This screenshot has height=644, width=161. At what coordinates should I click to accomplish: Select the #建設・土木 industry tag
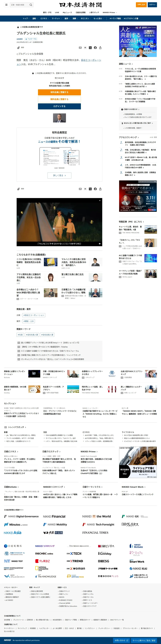coord(29,321)
